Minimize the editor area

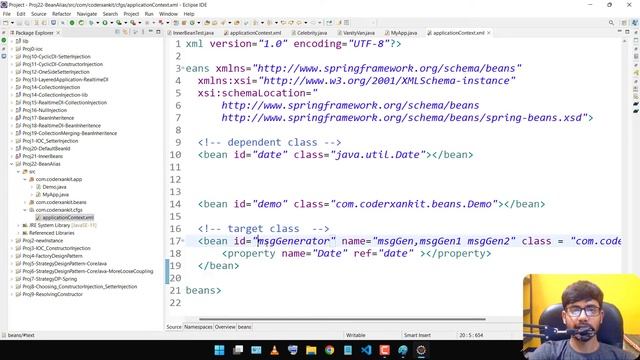(620, 32)
